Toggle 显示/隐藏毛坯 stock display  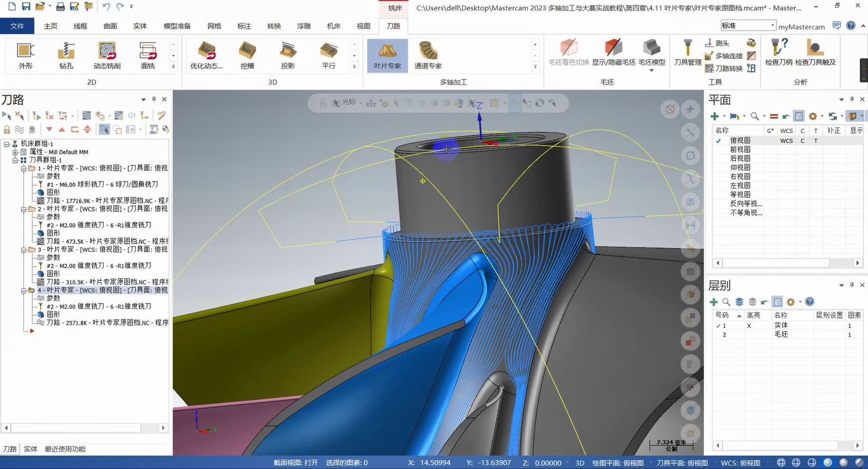point(613,53)
